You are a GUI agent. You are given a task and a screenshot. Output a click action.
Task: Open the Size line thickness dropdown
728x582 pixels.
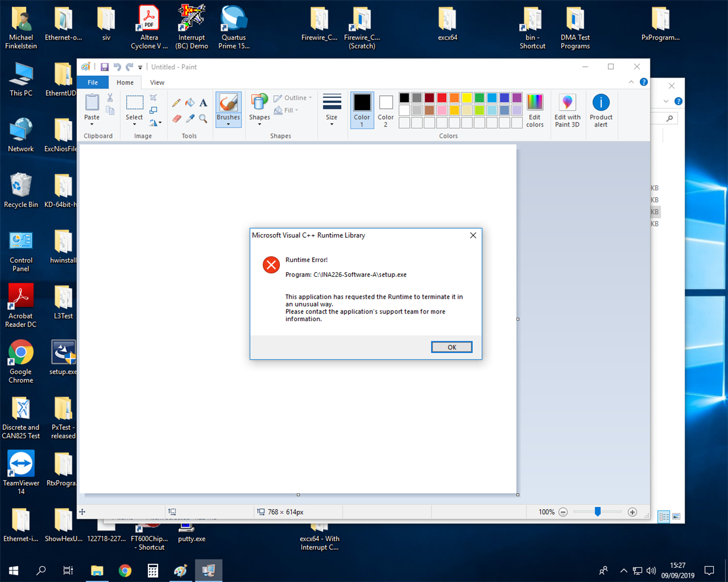tap(331, 110)
